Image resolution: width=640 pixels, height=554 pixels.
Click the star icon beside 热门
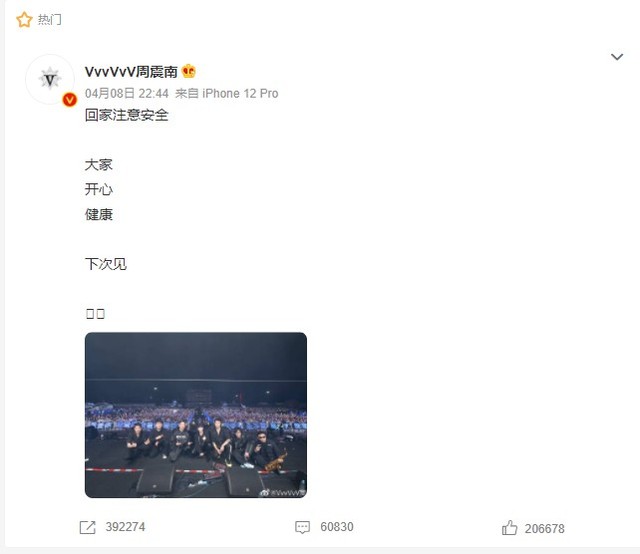coord(24,20)
